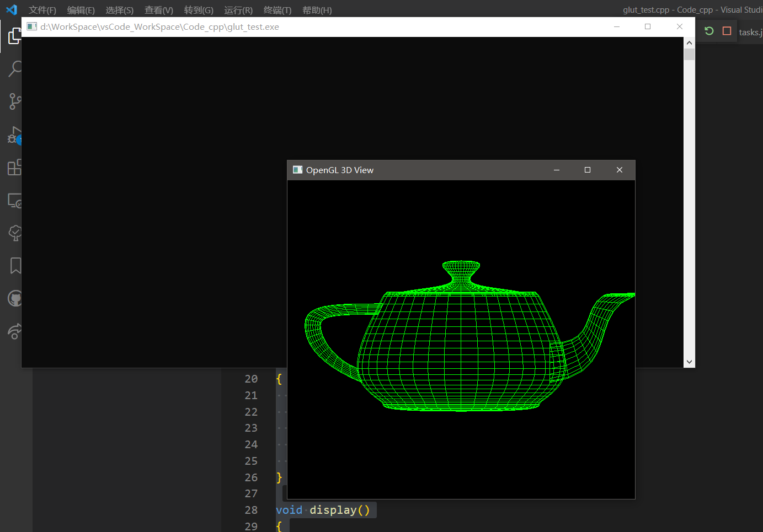Open the 运行(R) menu
Screen dimensions: 763x532
(x=238, y=10)
